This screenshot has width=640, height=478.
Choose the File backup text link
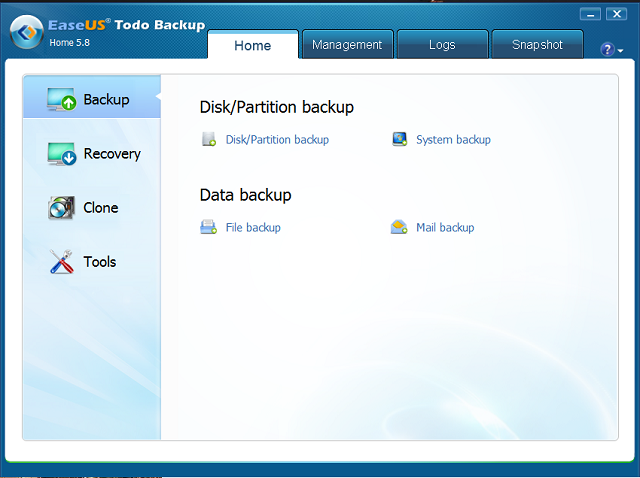(x=253, y=228)
